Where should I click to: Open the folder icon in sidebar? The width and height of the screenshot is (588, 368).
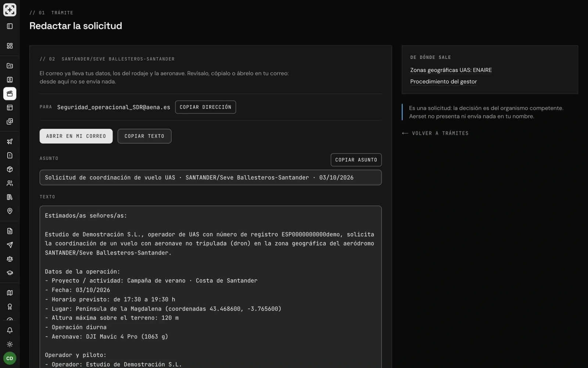point(10,66)
